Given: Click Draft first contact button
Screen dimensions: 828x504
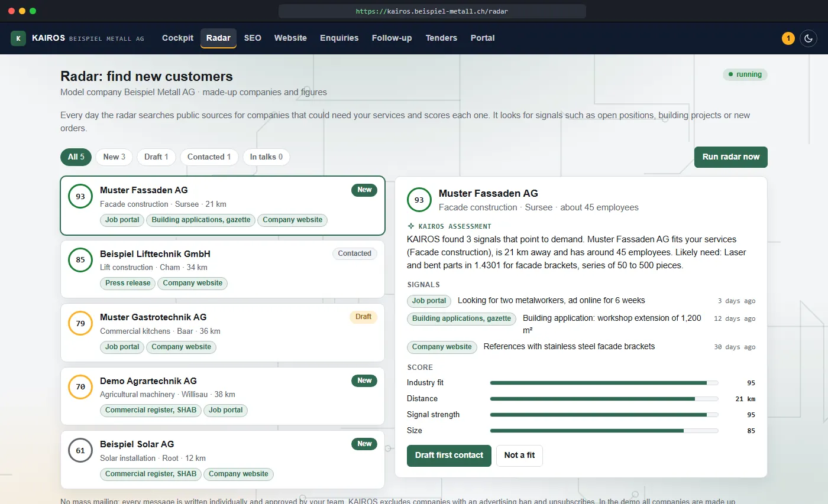Looking at the screenshot, I should click(449, 456).
